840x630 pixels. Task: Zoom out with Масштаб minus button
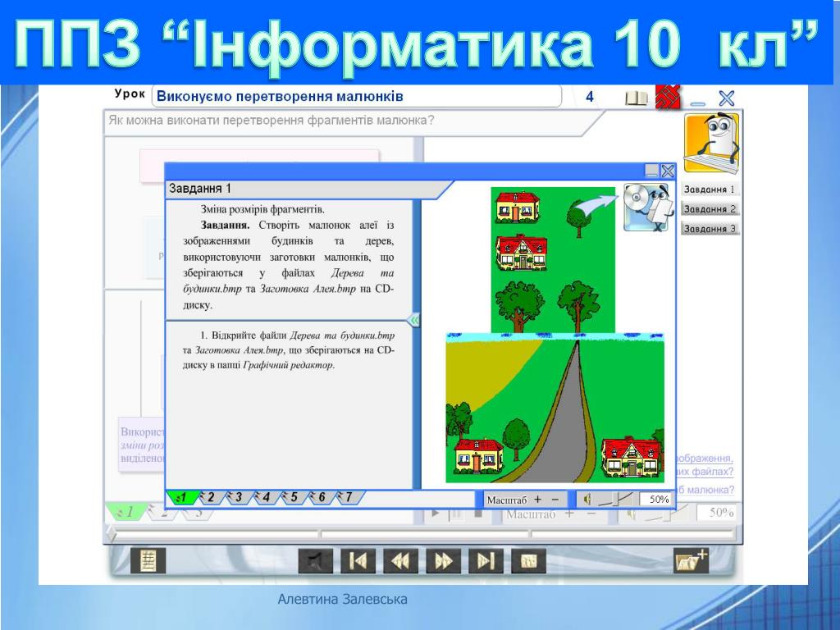pos(555,500)
